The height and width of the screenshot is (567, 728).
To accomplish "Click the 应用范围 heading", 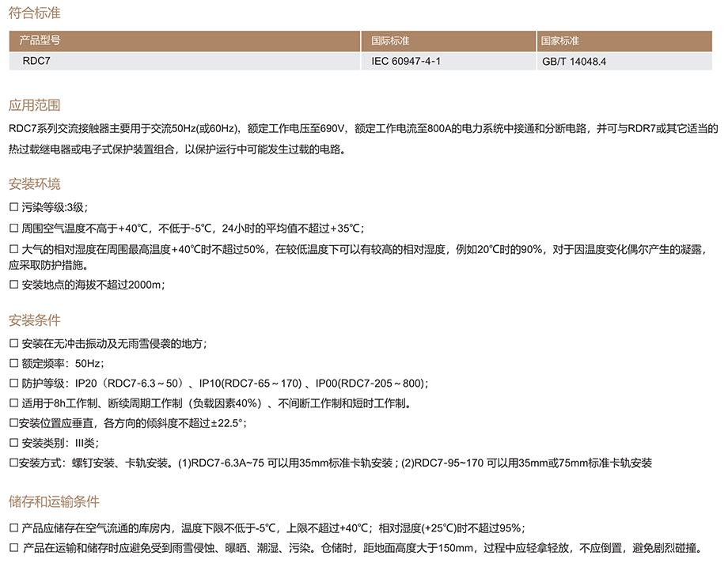I will [34, 106].
